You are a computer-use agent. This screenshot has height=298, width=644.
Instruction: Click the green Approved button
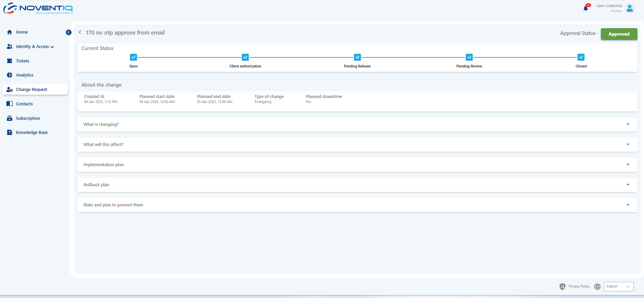618,34
